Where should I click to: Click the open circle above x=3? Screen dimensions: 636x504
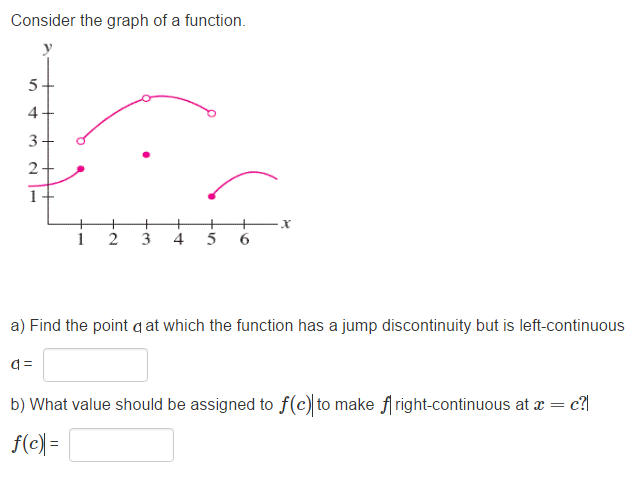pos(146,98)
